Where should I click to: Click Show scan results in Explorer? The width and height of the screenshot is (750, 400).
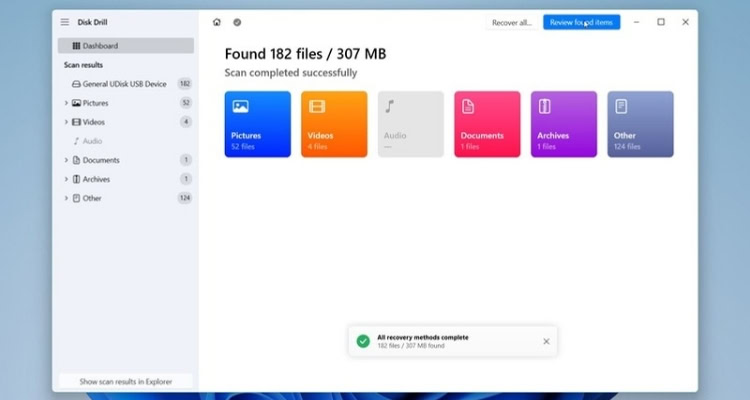click(x=126, y=381)
